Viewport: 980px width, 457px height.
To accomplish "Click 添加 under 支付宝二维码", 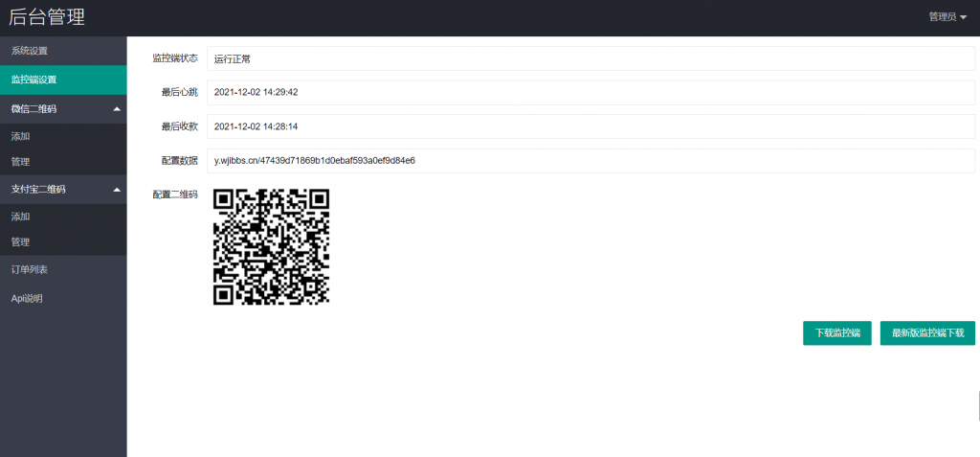I will [x=63, y=216].
